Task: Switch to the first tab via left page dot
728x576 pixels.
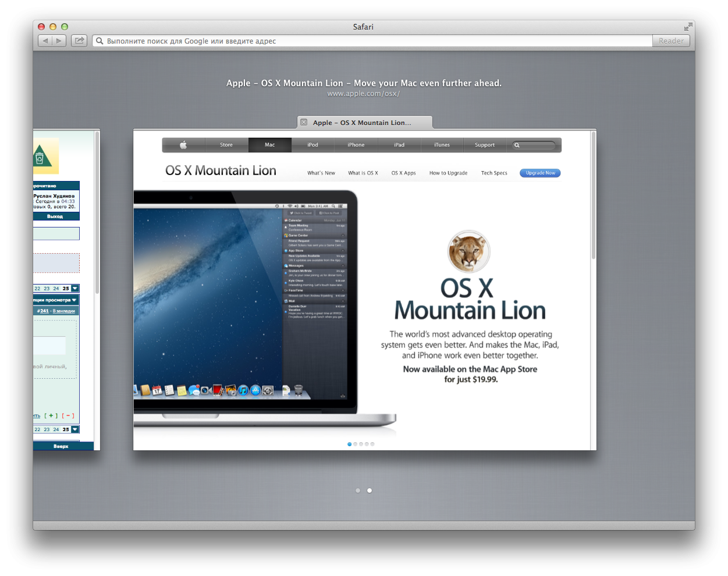Action: pyautogui.click(x=358, y=490)
